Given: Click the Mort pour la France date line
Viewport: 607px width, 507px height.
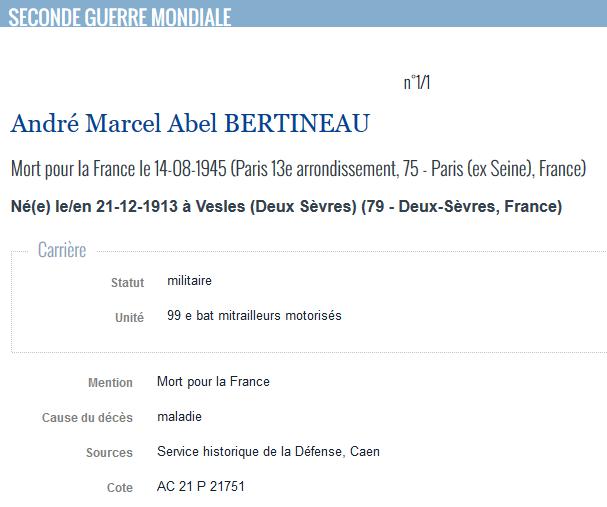Looking at the screenshot, I should click(298, 169).
